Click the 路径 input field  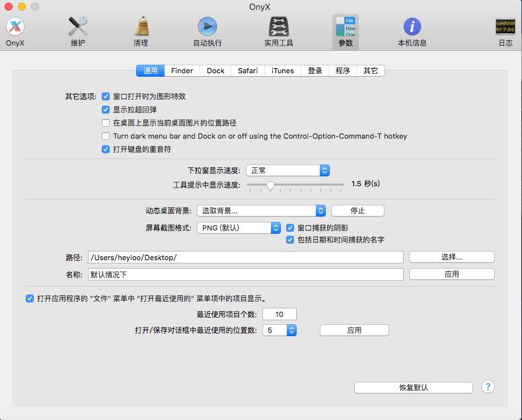[x=246, y=258]
